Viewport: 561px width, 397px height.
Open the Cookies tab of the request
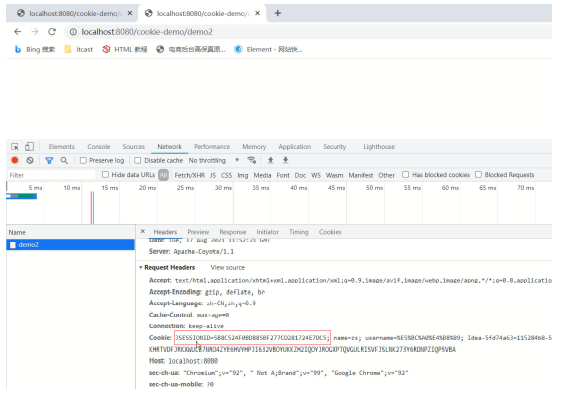330,232
